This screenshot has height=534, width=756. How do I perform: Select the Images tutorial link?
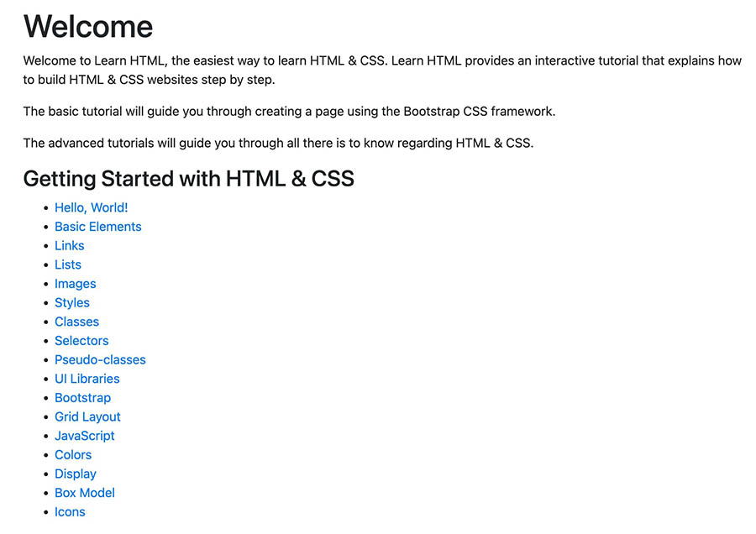click(x=75, y=284)
